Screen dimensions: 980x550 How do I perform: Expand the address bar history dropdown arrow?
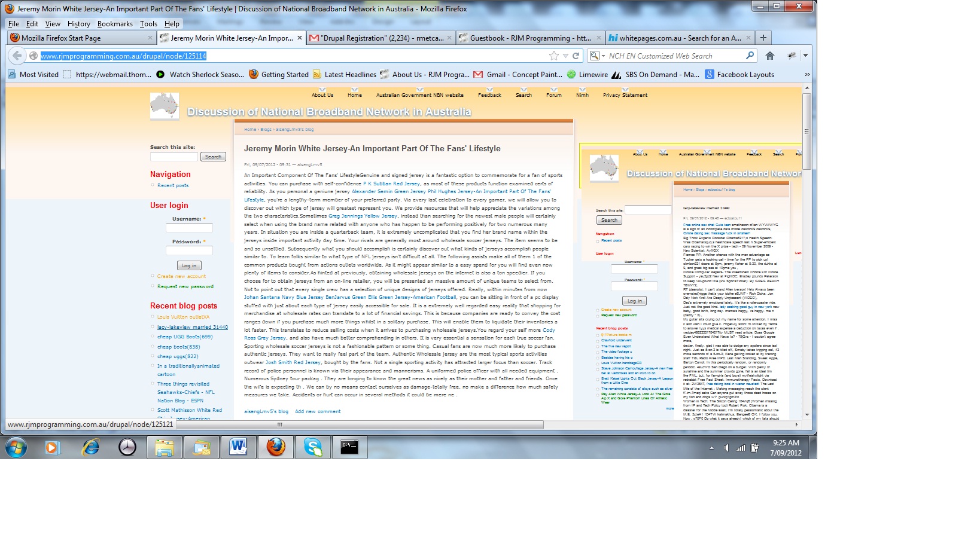pyautogui.click(x=565, y=56)
